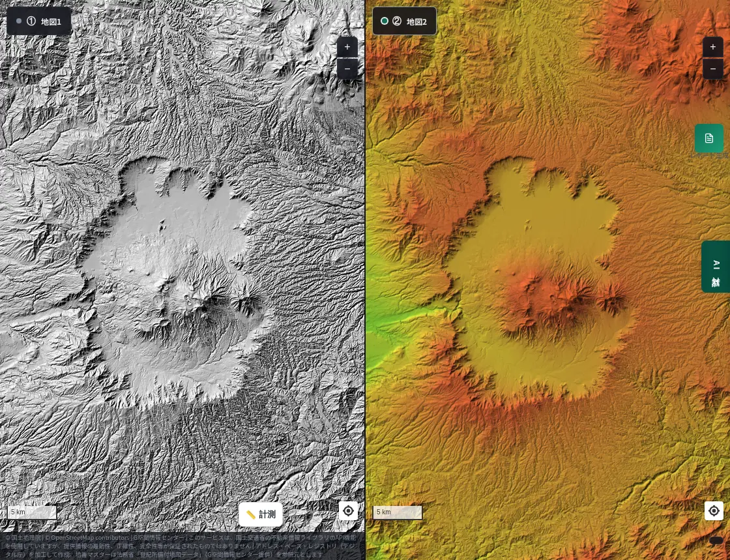Screen dimensions: 730x560
Task: Click the 5 km scale on right map
Action: [x=398, y=512]
